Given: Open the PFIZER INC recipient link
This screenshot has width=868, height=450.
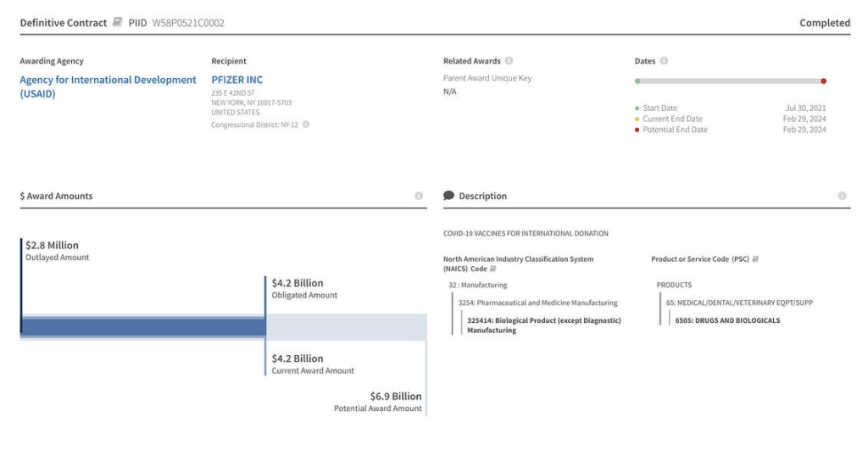Looking at the screenshot, I should click(236, 80).
